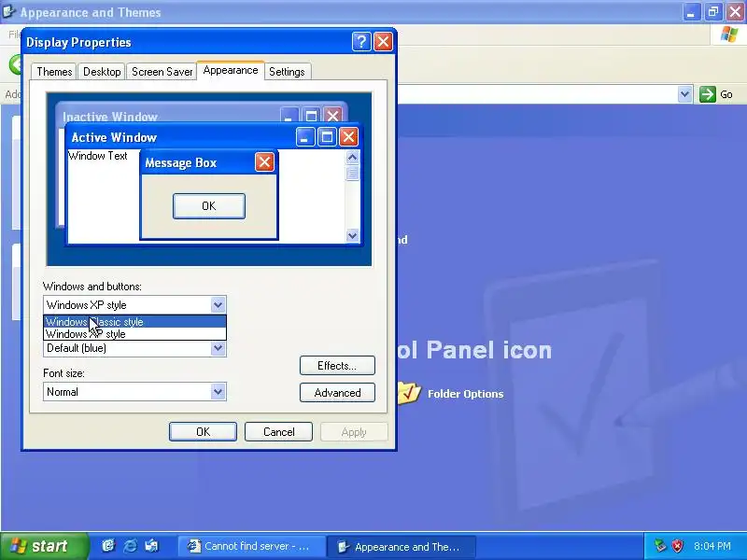Switch to Cannot find server taskbar window

pos(251,547)
